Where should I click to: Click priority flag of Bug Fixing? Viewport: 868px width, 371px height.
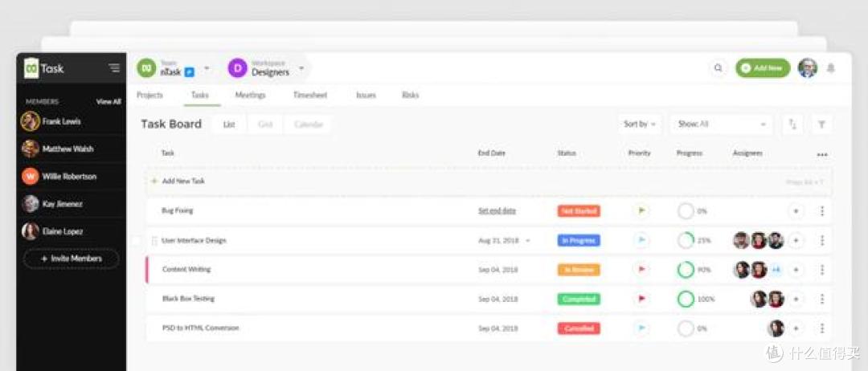click(641, 210)
